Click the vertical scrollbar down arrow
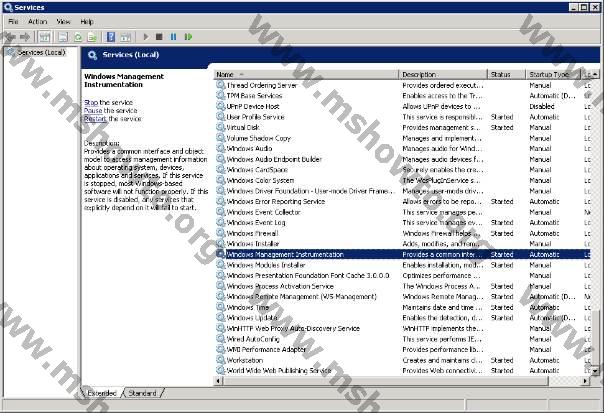This screenshot has width=604, height=413. (596, 371)
